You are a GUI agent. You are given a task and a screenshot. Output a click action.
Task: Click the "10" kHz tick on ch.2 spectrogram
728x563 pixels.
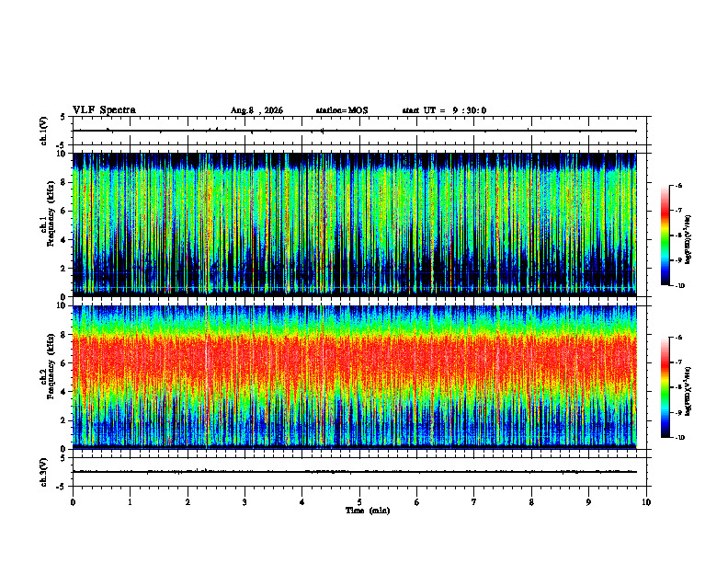(x=63, y=305)
